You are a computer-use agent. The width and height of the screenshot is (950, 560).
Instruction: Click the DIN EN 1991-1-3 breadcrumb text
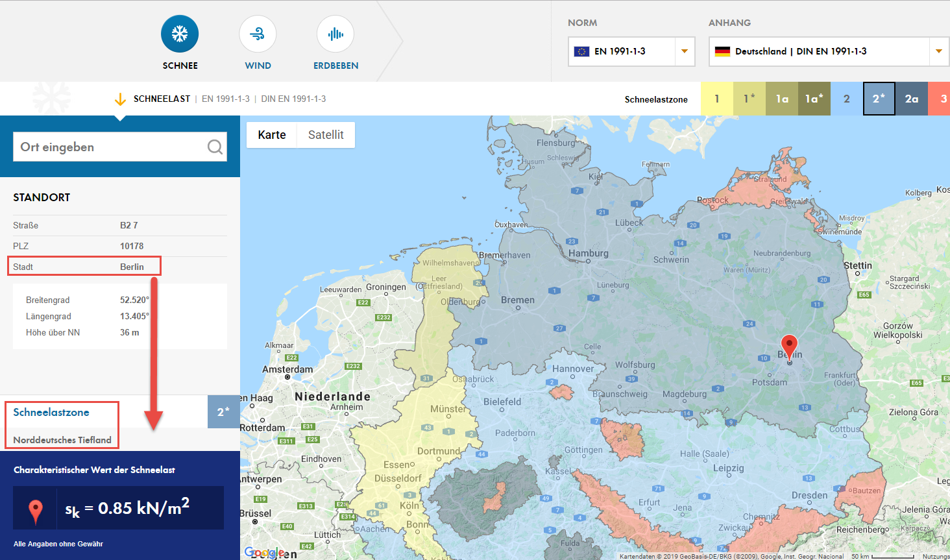(293, 99)
